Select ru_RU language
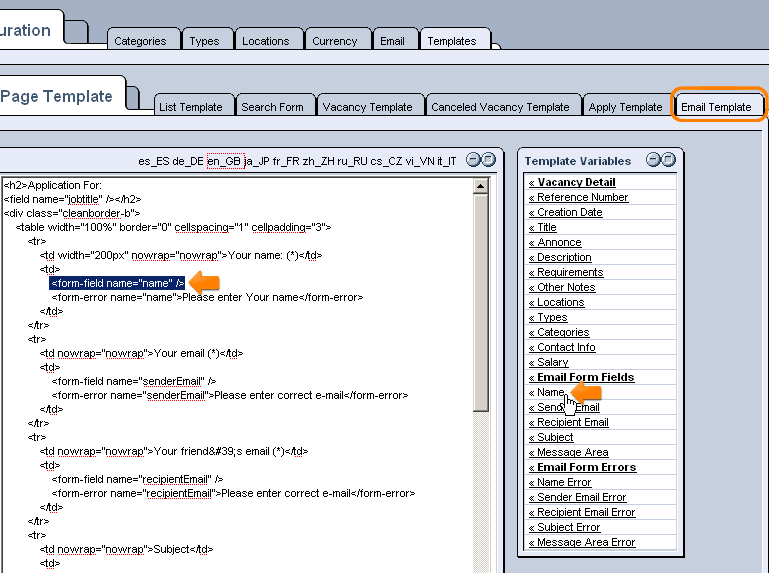 click(x=352, y=161)
